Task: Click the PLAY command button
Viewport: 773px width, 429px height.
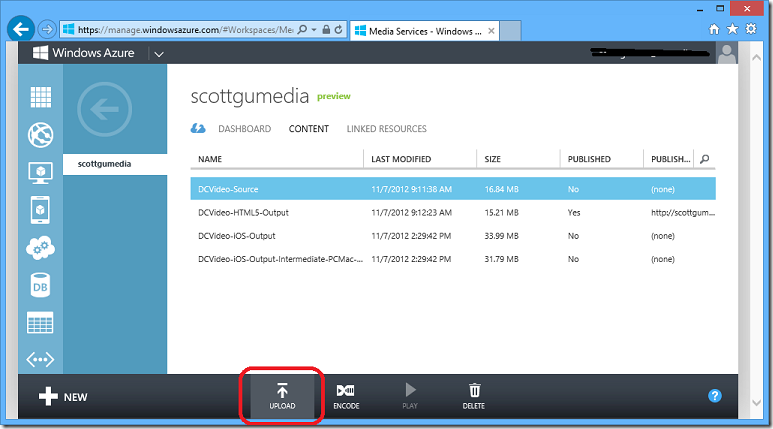Action: tap(410, 396)
